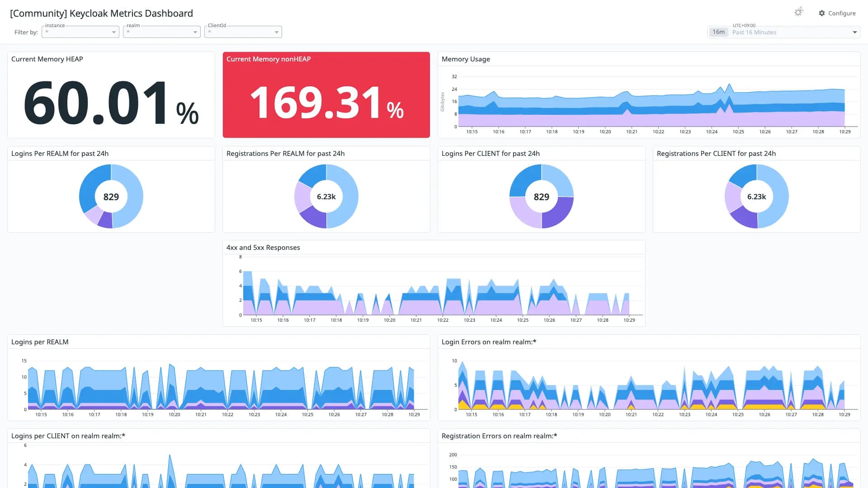
Task: Click the UTC+09:00 timezone label
Action: (744, 25)
